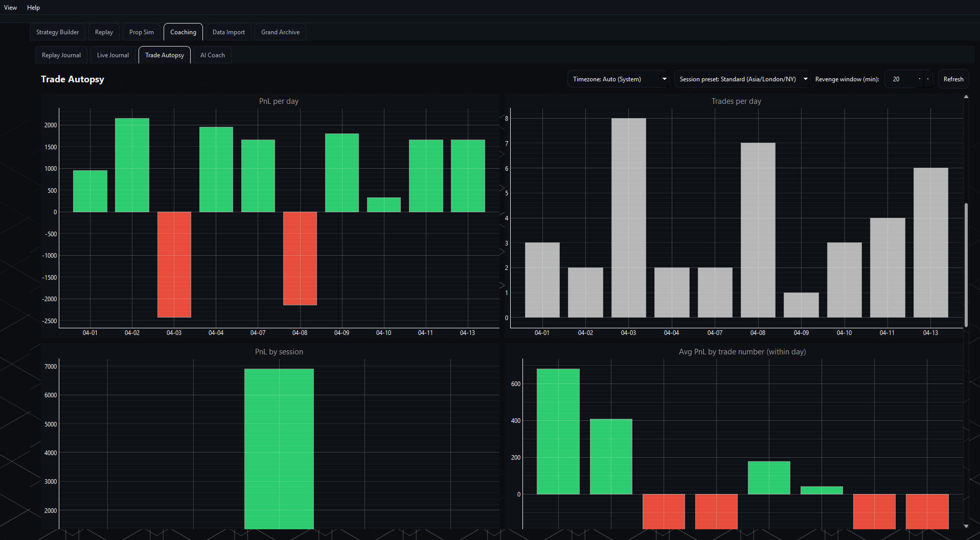Open the Grand Archive tab
This screenshot has height=540, width=980.
tap(280, 32)
